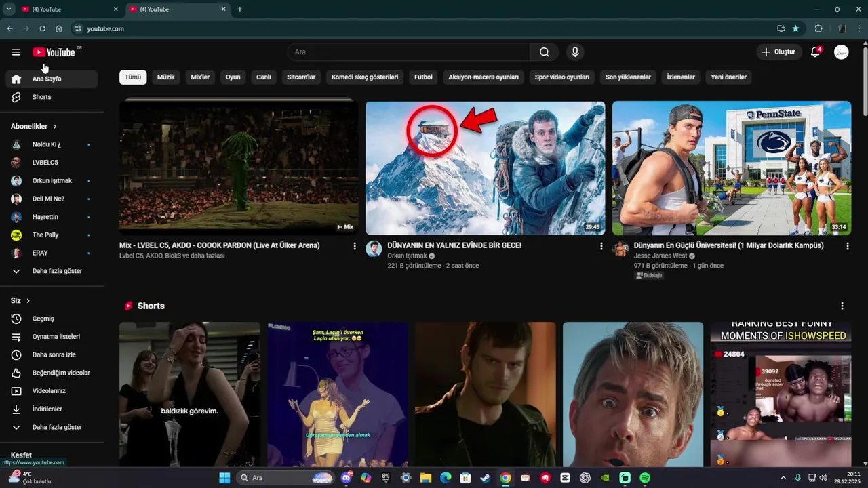Screen dimensions: 868x488
Task: Switch to the first YouTube browser tab
Action: coord(68,9)
